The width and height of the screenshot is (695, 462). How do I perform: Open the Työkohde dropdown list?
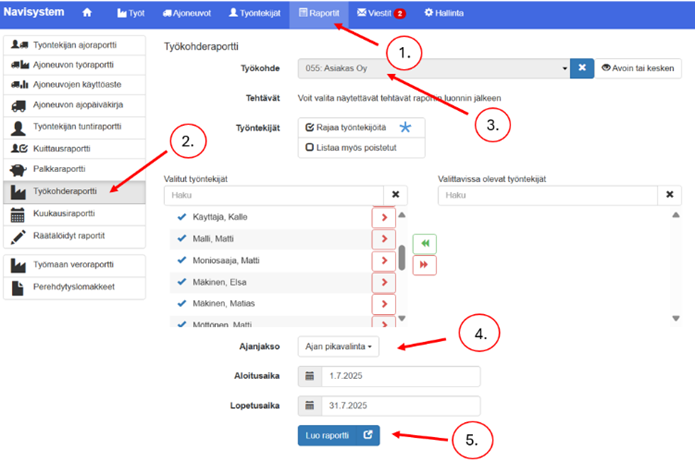[x=434, y=69]
